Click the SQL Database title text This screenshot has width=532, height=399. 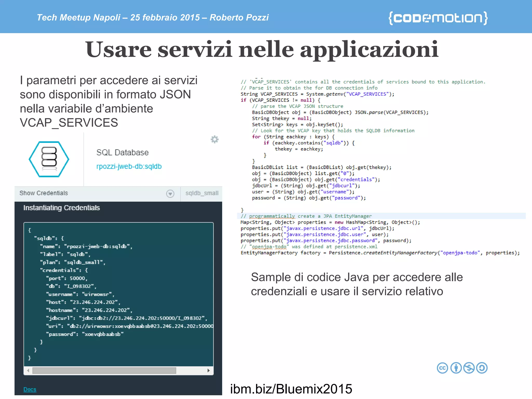pos(122,152)
